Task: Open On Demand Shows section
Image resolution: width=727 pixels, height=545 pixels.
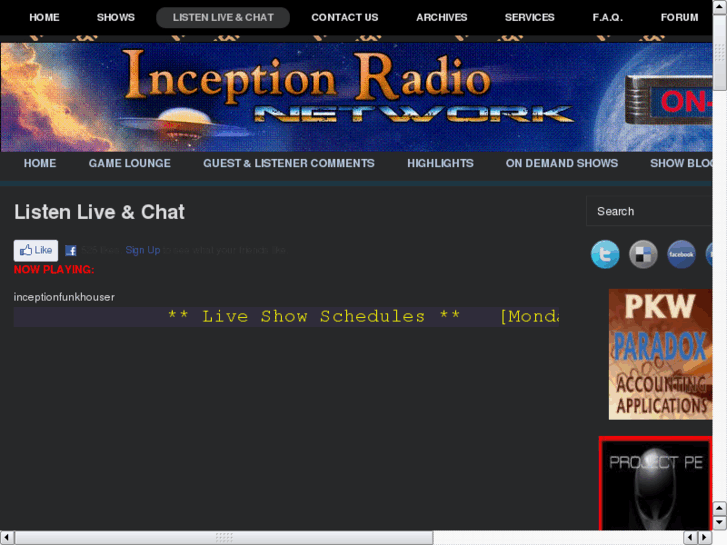Action: [561, 163]
